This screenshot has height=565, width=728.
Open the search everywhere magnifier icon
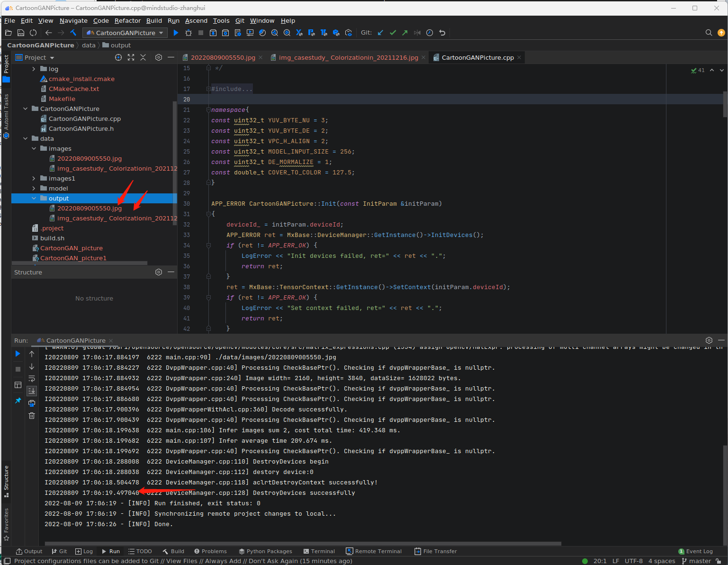coord(709,33)
